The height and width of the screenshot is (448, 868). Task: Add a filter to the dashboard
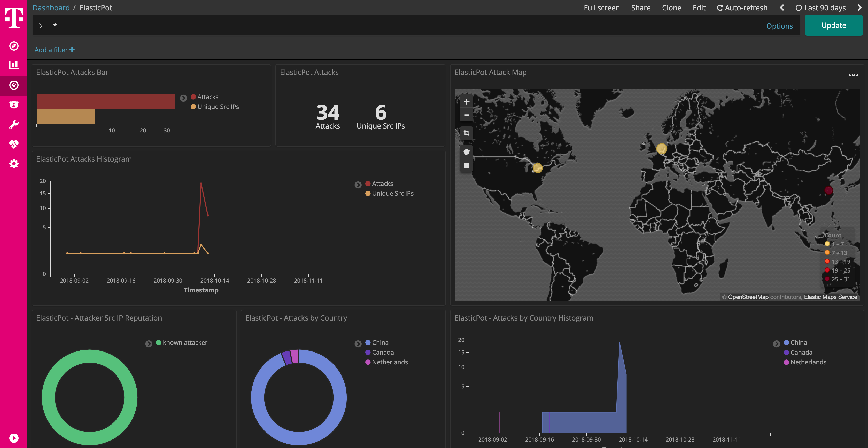[x=54, y=50]
